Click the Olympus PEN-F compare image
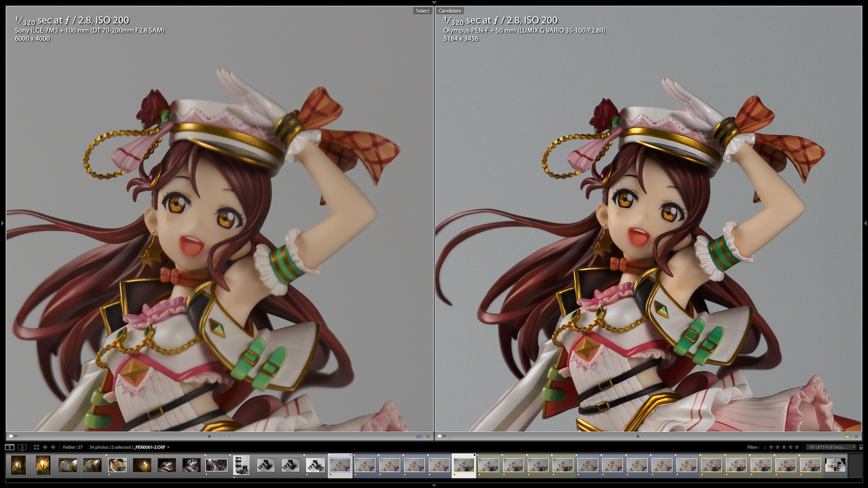 (649, 219)
